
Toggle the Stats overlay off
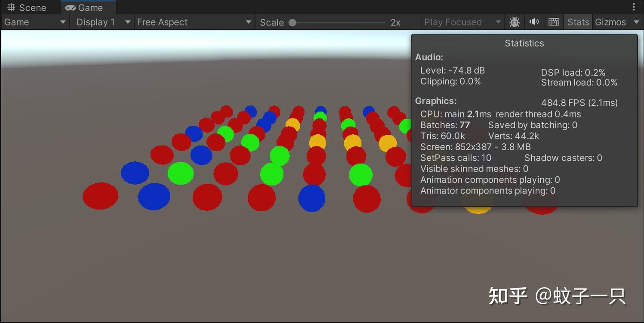578,21
